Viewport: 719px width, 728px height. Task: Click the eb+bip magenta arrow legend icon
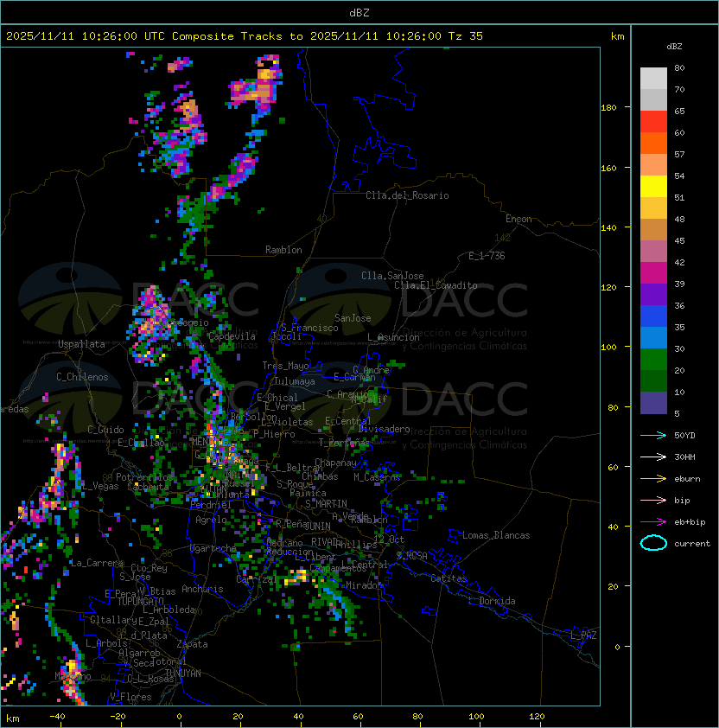point(653,522)
